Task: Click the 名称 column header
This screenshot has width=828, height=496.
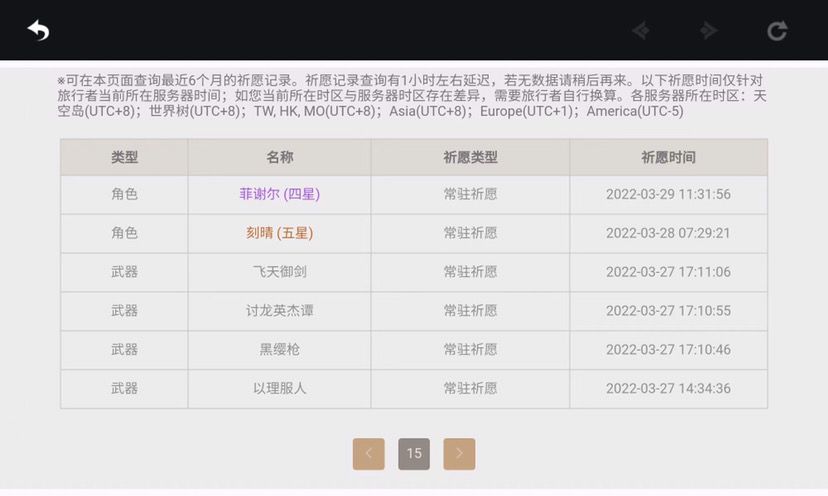Action: pyautogui.click(x=279, y=157)
